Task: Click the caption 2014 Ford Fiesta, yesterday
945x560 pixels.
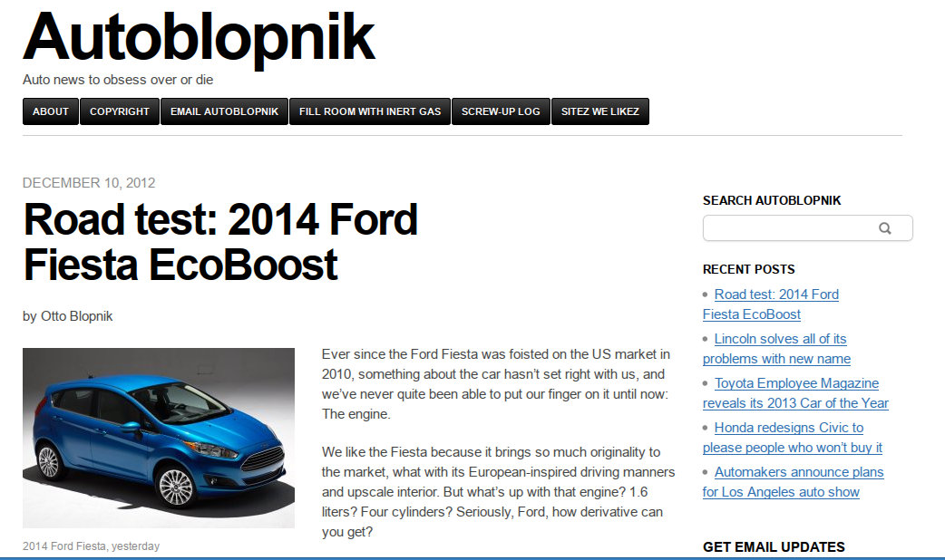Action: pyautogui.click(x=91, y=546)
